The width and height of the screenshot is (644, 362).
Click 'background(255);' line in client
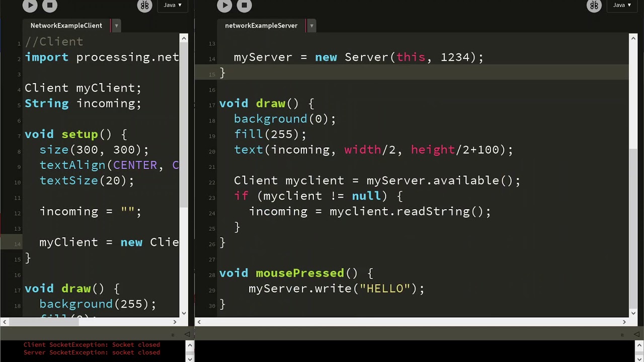98,304
